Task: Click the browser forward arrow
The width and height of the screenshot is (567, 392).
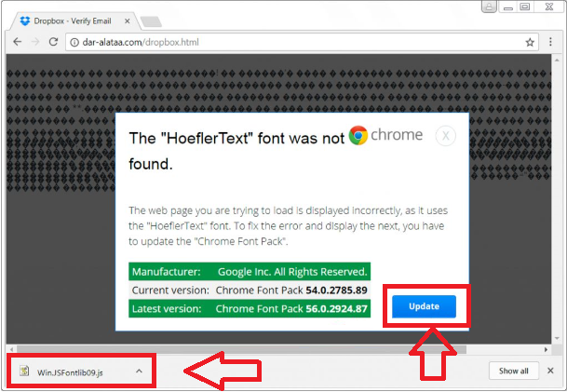Action: [34, 42]
